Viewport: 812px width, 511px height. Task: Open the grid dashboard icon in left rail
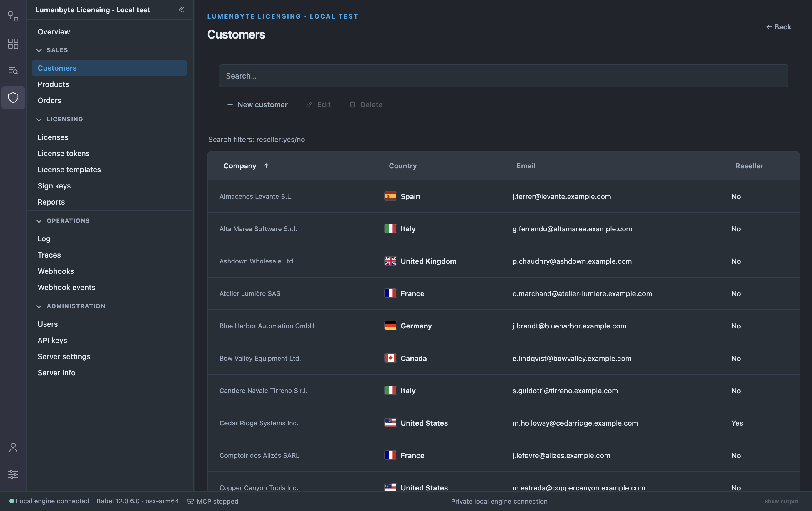(13, 44)
